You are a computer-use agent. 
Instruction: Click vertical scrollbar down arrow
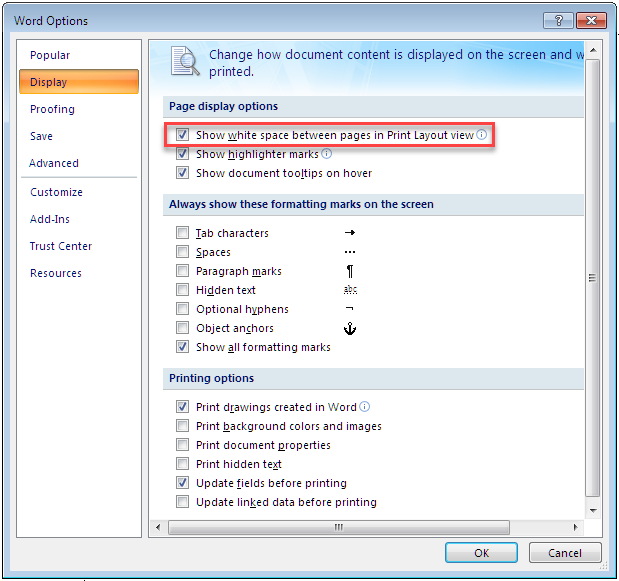point(593,510)
